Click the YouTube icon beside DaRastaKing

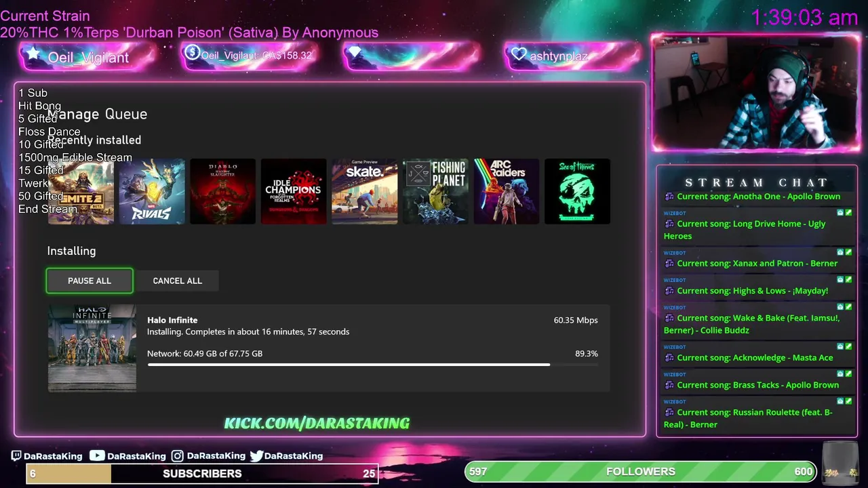point(97,455)
